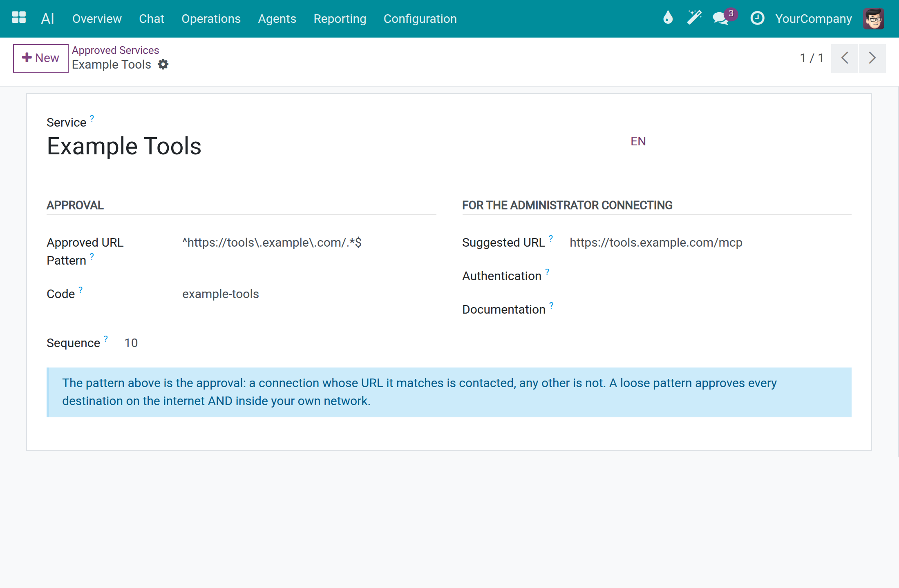Go to next record arrow

[x=872, y=58]
